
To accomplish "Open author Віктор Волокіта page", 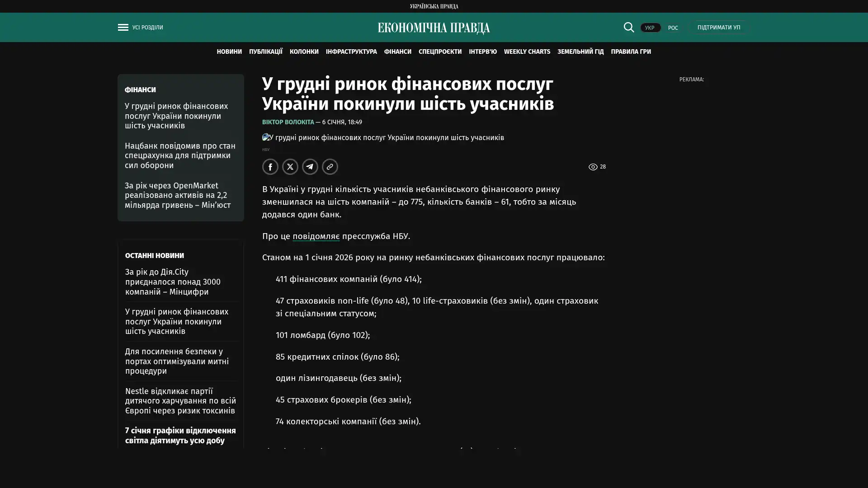I will 288,122.
